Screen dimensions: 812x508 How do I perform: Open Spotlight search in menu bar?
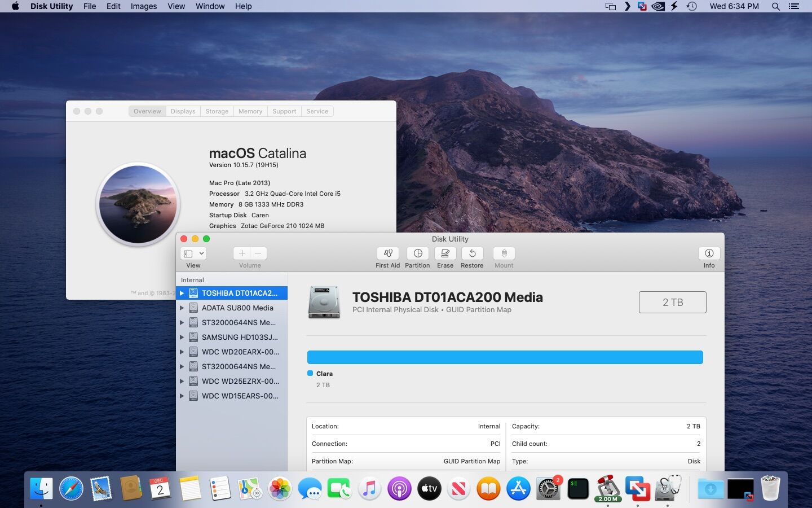[776, 6]
